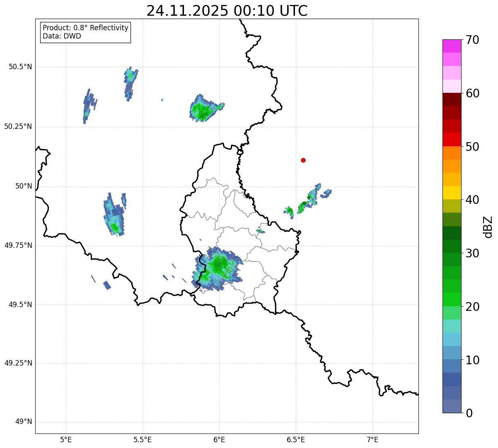This screenshot has width=498, height=448.
Task: Click the 'Product: 0.8° Reflectivity' label
Action: (86, 28)
